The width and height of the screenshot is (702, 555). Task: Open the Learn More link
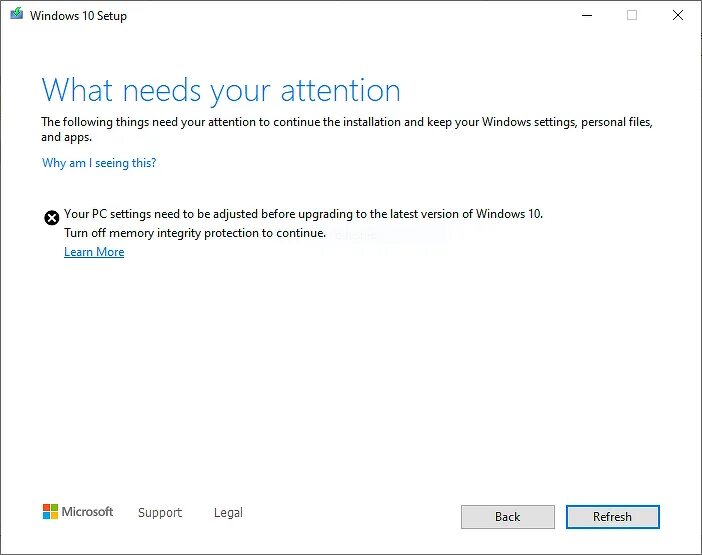(x=94, y=252)
